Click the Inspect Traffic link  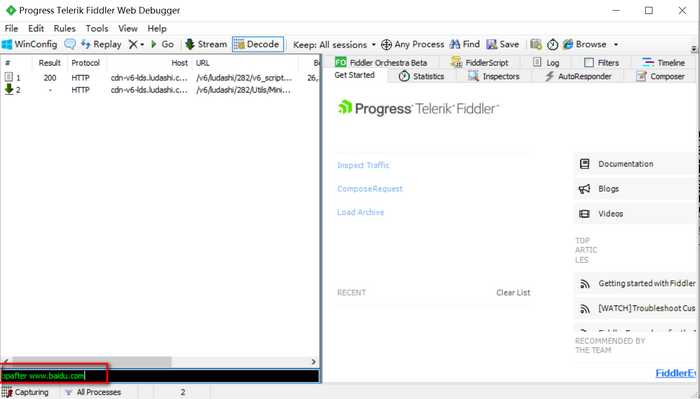click(363, 165)
